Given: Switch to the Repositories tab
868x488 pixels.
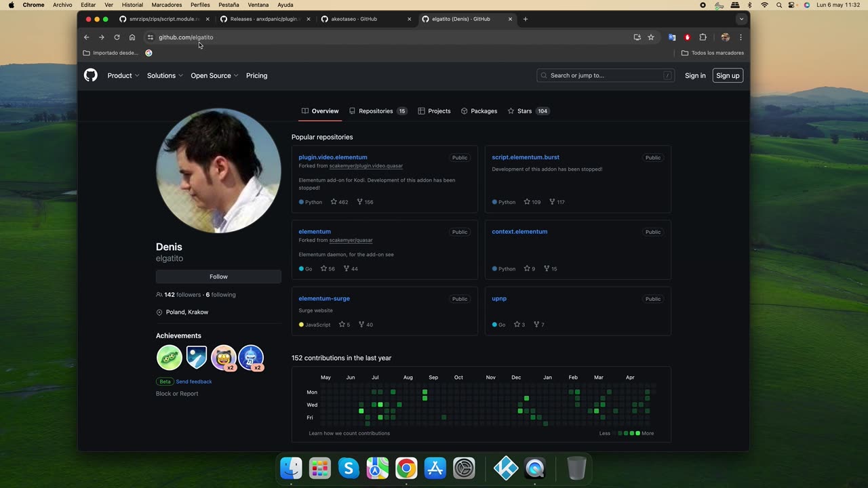Looking at the screenshot, I should click(x=378, y=111).
